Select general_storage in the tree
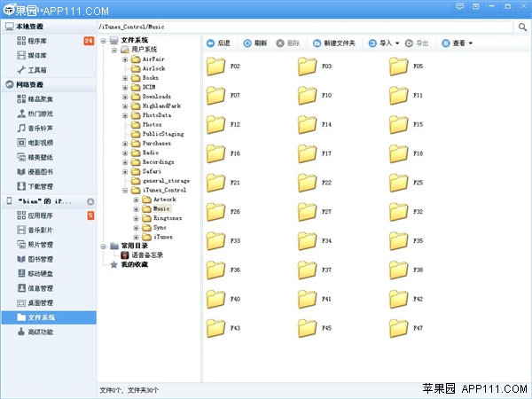Screen dimensions: 532x399 tap(160, 181)
